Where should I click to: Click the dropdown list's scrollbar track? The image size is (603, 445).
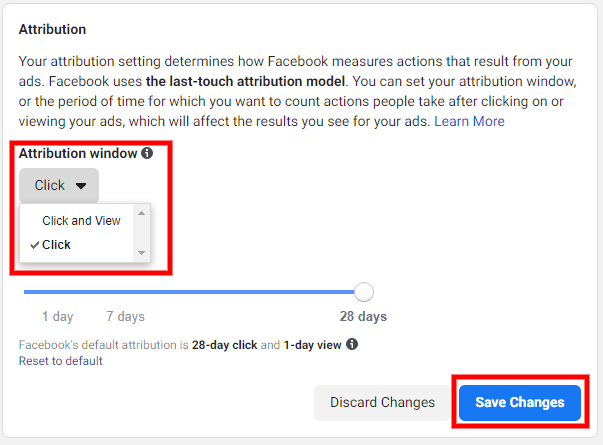click(142, 233)
